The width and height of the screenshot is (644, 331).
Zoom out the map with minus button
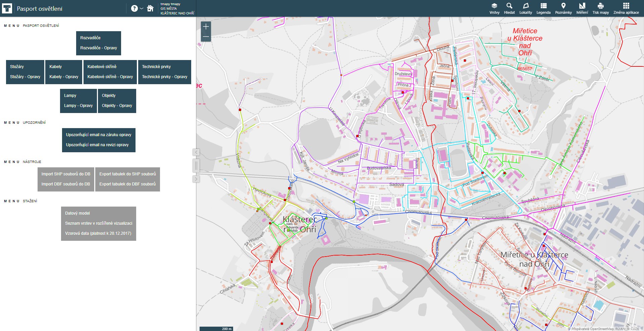[206, 37]
